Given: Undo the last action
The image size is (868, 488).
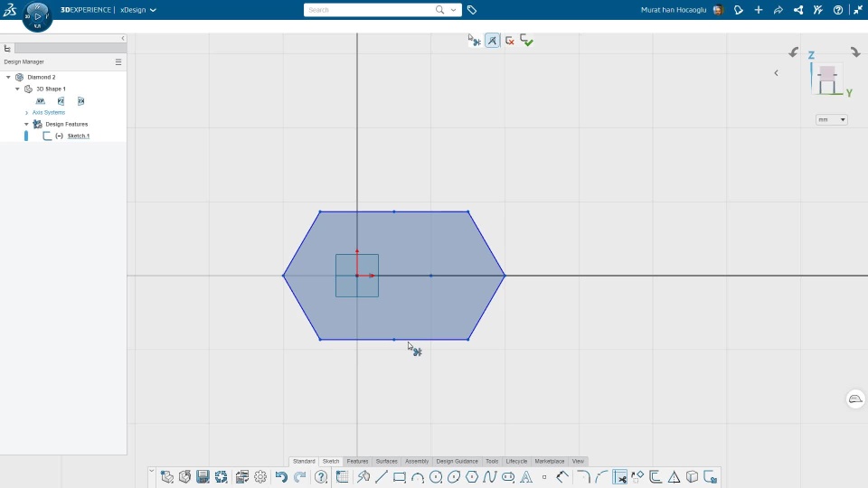Looking at the screenshot, I should [x=281, y=477].
